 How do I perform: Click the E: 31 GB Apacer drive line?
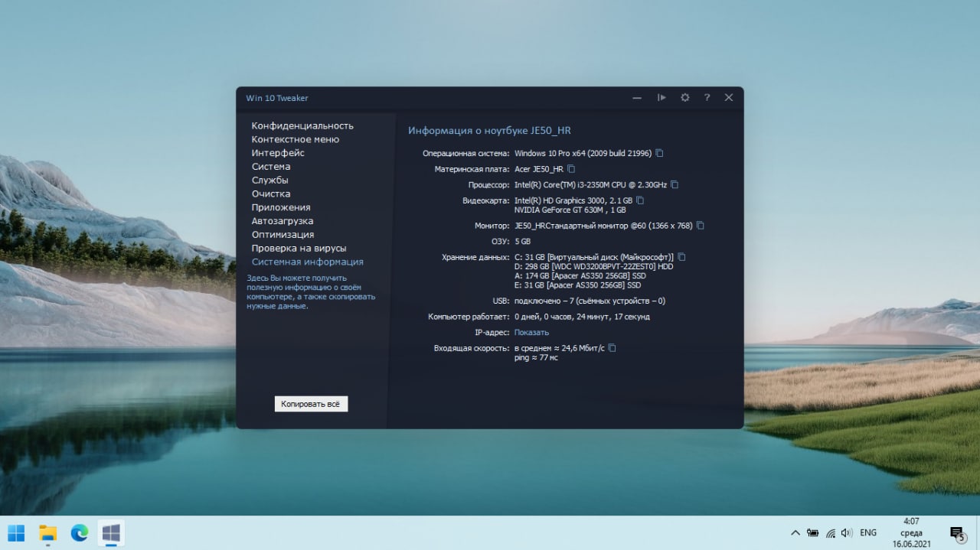(x=578, y=285)
